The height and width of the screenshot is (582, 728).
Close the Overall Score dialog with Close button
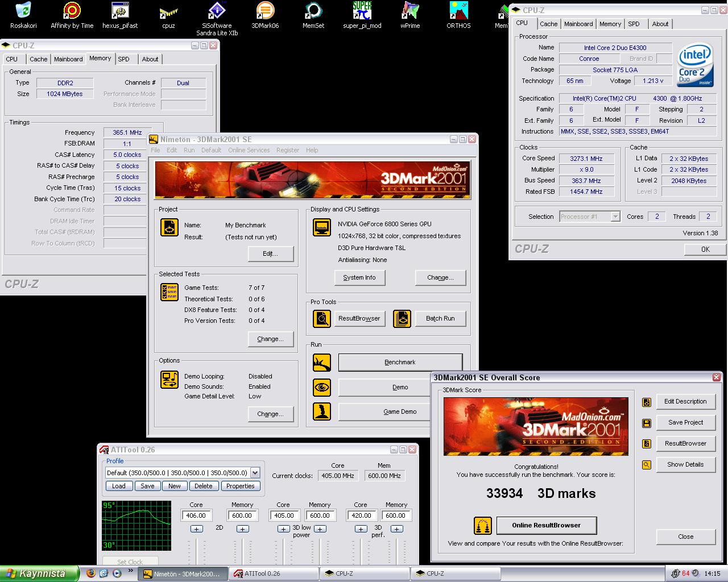[x=686, y=537]
